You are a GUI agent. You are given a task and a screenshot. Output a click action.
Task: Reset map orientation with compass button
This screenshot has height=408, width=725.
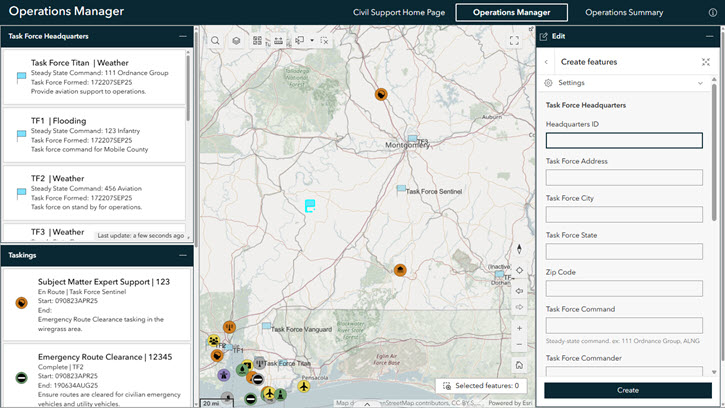[x=519, y=249]
